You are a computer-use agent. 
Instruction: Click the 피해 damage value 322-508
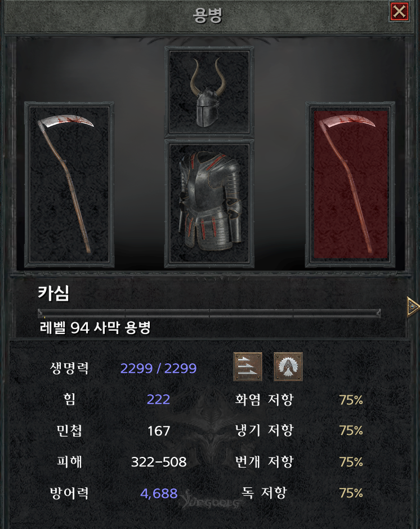(x=159, y=462)
